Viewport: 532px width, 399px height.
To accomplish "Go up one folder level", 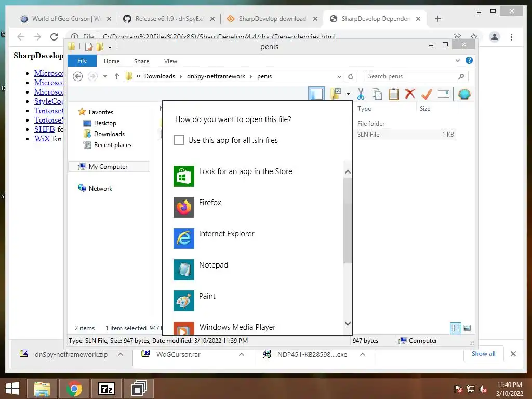I will [x=117, y=76].
